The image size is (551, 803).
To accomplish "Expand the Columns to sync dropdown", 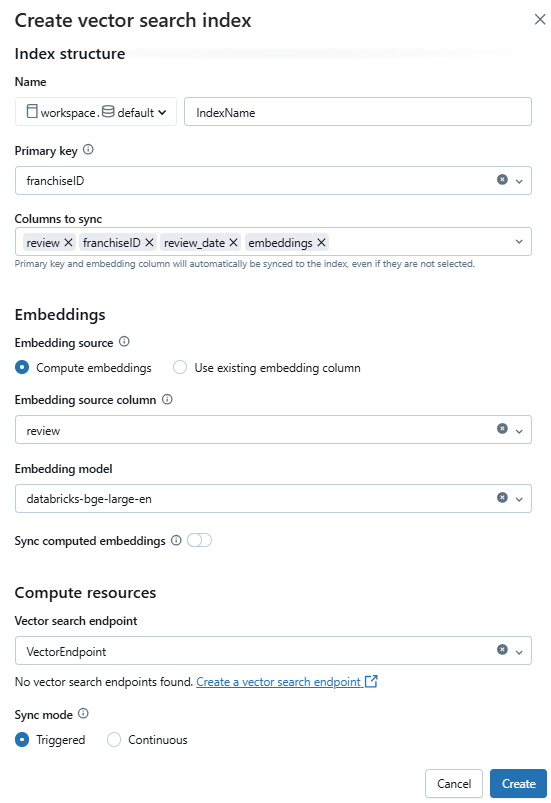I will click(x=519, y=242).
